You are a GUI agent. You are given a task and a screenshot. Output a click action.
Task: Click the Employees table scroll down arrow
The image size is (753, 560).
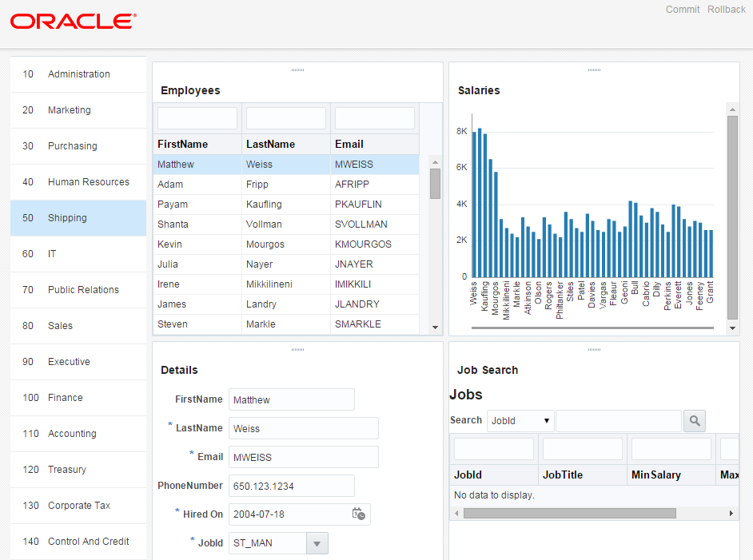435,328
